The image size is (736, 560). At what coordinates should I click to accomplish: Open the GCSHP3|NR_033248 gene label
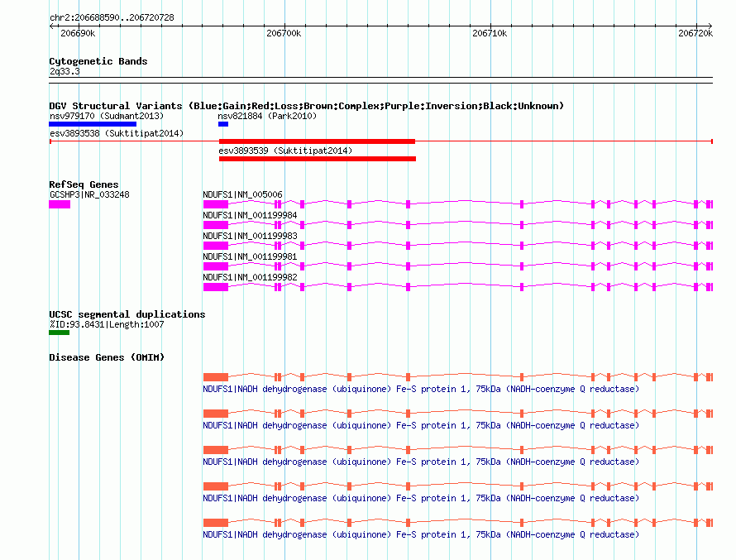click(89, 194)
